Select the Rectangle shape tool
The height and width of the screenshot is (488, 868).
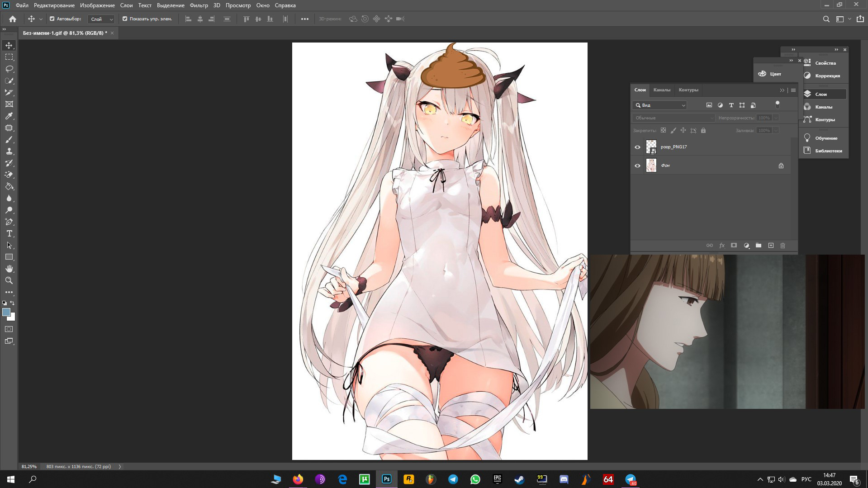(x=9, y=257)
